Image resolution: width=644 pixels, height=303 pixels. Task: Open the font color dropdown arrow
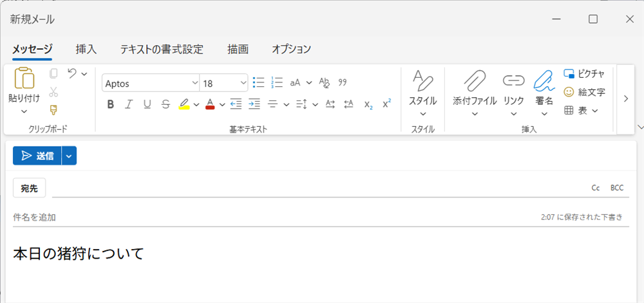click(x=223, y=104)
